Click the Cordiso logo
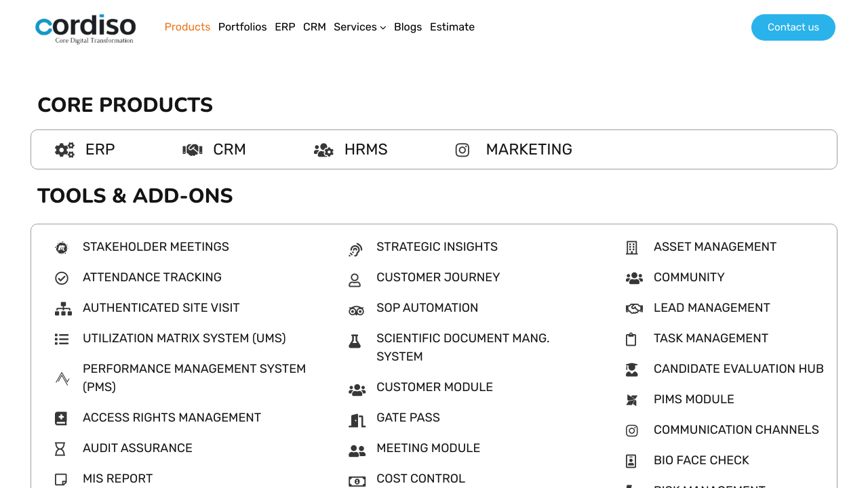 tap(85, 28)
